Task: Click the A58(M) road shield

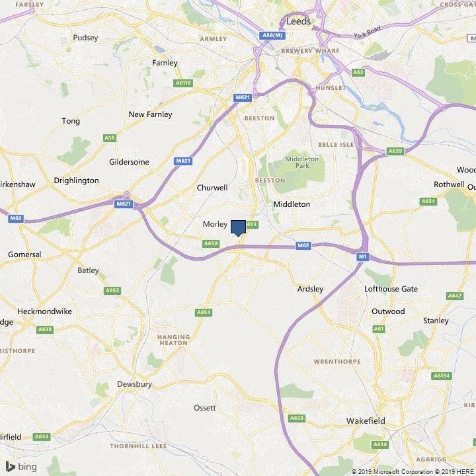Action: pos(272,36)
